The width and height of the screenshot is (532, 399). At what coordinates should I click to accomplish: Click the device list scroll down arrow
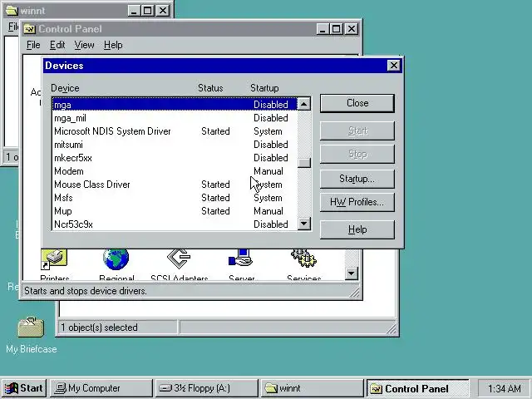pos(304,224)
